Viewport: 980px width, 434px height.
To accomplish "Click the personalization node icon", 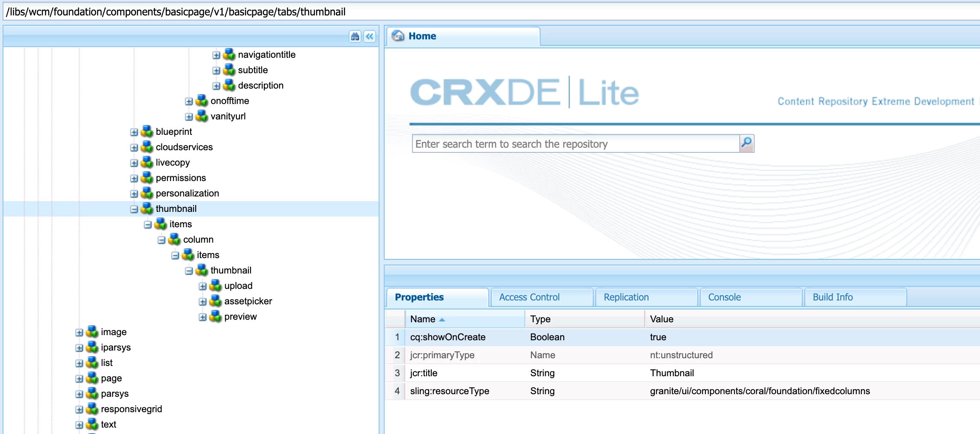I will point(147,193).
